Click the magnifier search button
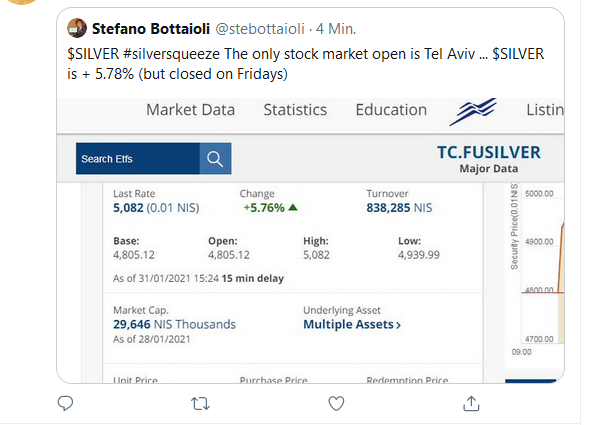The height and width of the screenshot is (425, 596). (x=215, y=159)
